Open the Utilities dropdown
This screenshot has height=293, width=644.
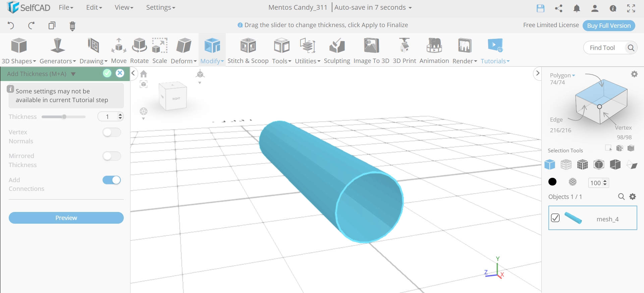pyautogui.click(x=308, y=51)
